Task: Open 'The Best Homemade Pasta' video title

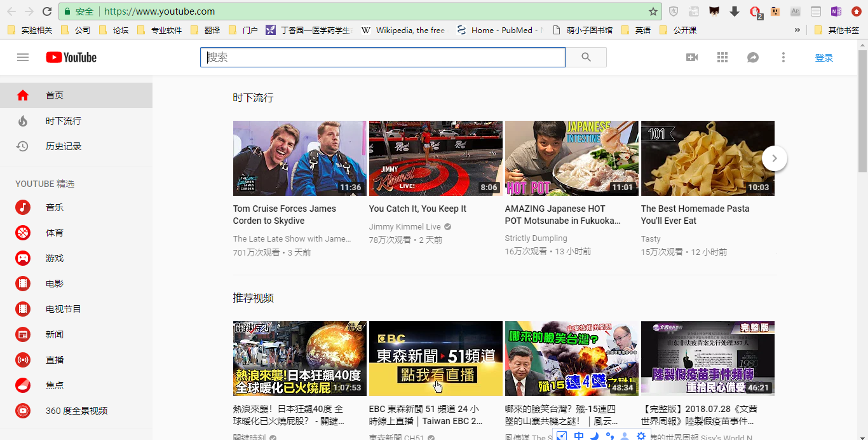Action: coord(695,215)
